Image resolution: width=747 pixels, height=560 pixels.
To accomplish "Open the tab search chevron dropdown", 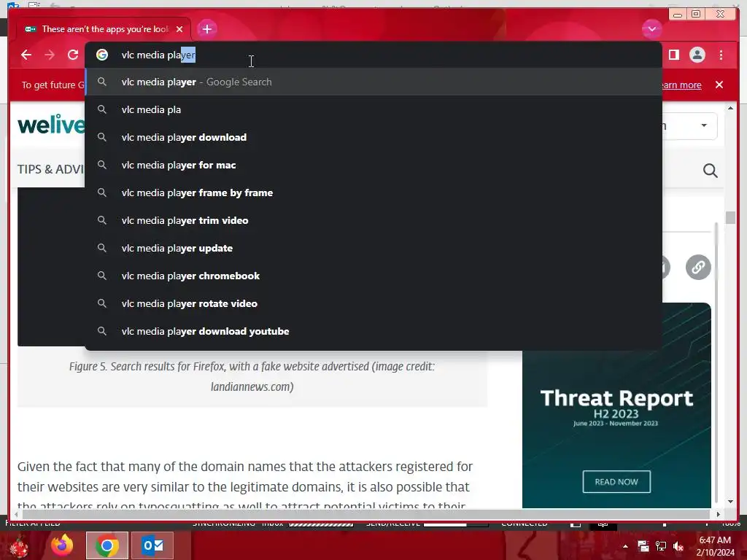I will click(651, 29).
